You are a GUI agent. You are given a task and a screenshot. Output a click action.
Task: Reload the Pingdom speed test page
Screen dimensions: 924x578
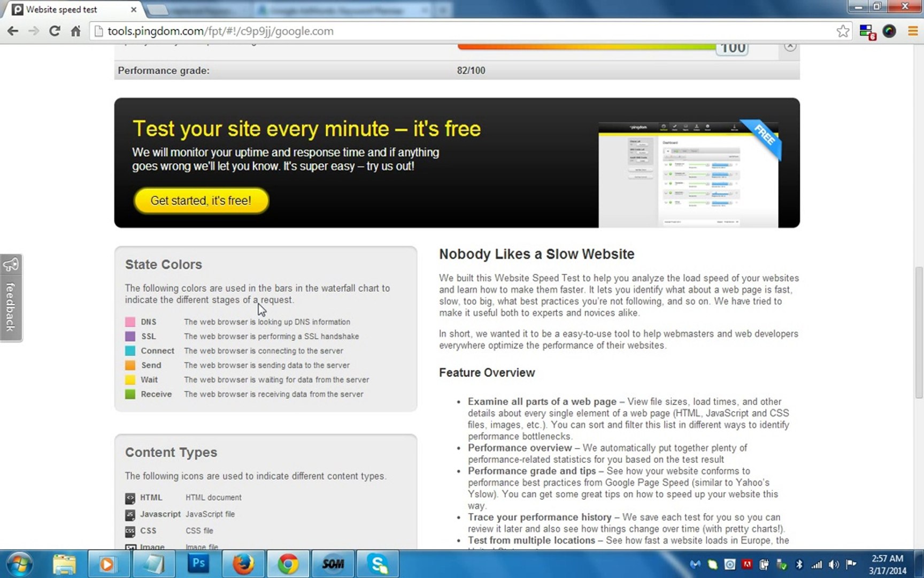[55, 31]
